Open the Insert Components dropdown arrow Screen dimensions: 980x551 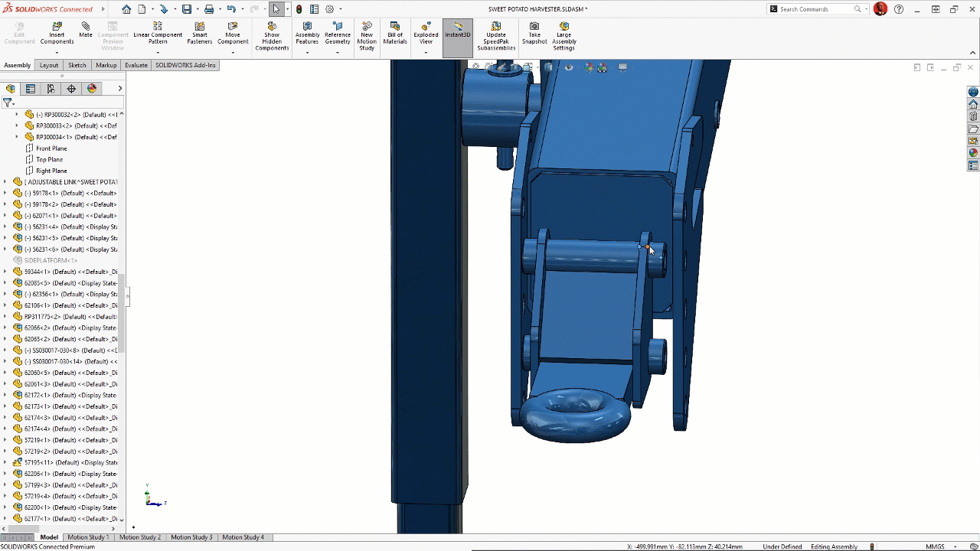57,53
